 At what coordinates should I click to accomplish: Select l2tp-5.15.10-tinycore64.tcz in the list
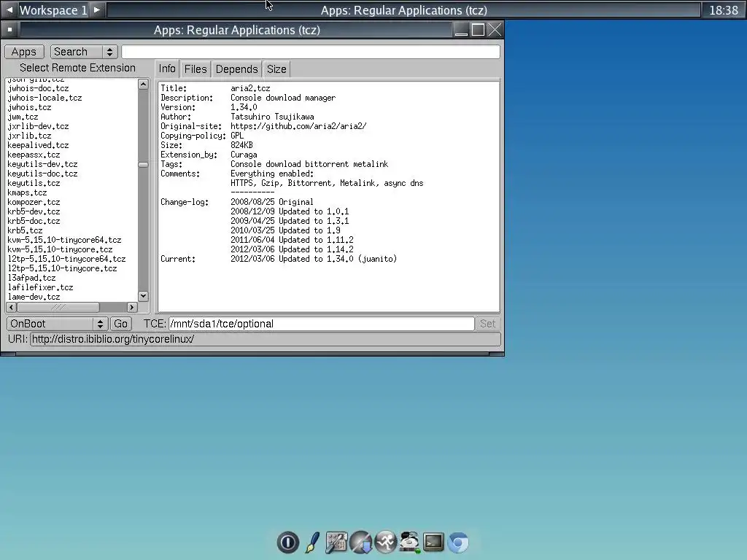[x=66, y=259]
